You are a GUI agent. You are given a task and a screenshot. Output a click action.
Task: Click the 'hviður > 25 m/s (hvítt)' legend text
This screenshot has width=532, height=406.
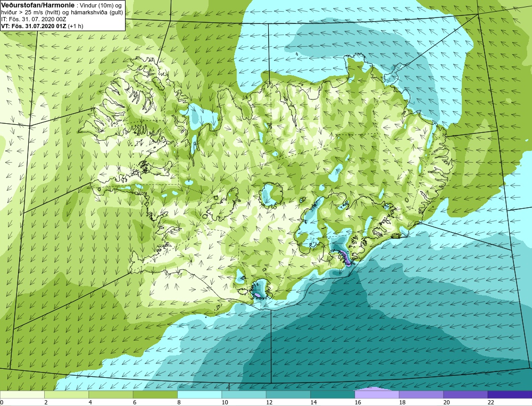click(29, 12)
